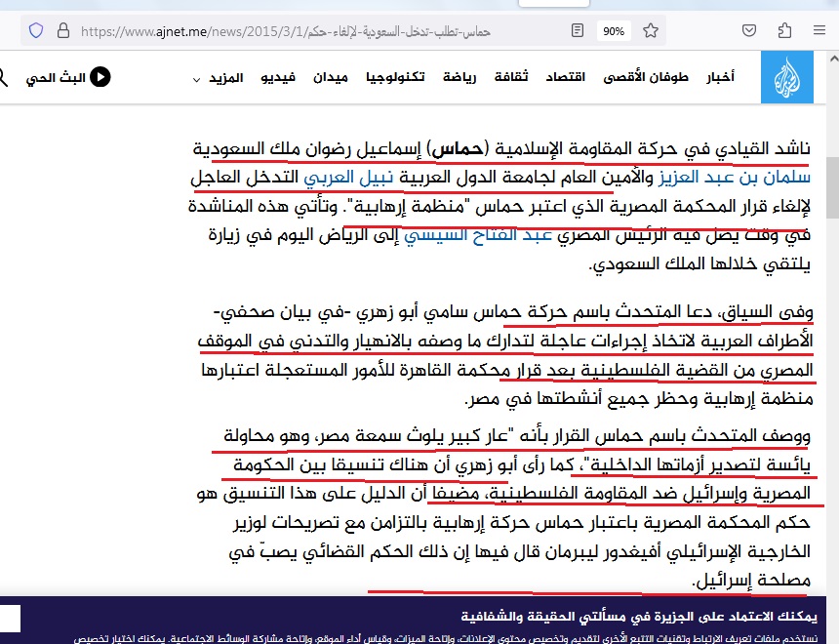Click the page vertical scrollbar thumb
This screenshot has height=644, width=839.
832,188
